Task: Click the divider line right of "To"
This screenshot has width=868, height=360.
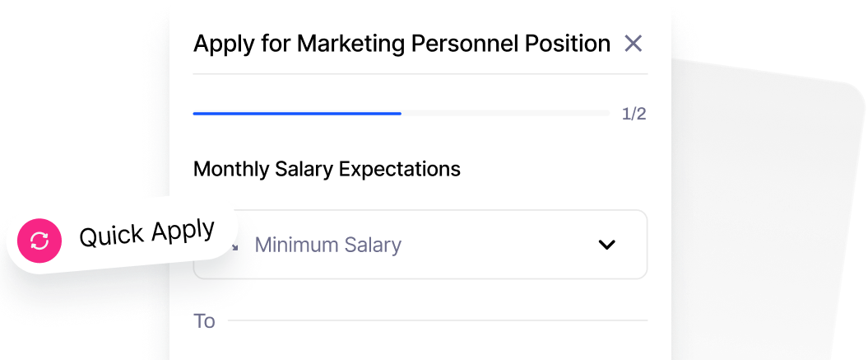Action: pos(437,320)
